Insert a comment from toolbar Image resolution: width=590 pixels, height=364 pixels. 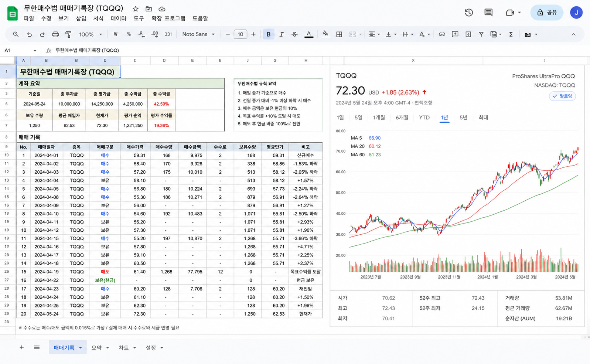pos(455,34)
